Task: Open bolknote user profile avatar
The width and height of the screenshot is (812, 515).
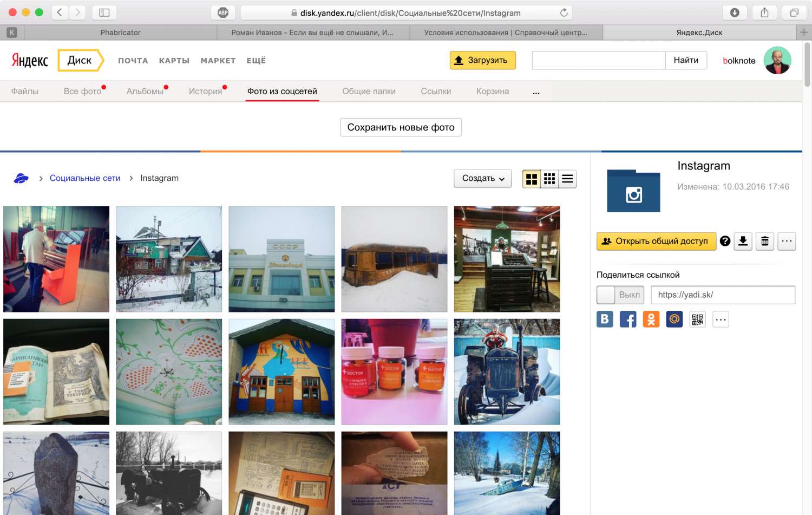Action: [x=777, y=60]
